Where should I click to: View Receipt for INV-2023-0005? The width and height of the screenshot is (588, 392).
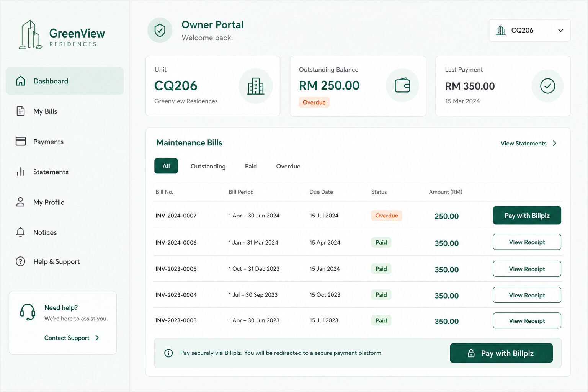click(x=527, y=269)
